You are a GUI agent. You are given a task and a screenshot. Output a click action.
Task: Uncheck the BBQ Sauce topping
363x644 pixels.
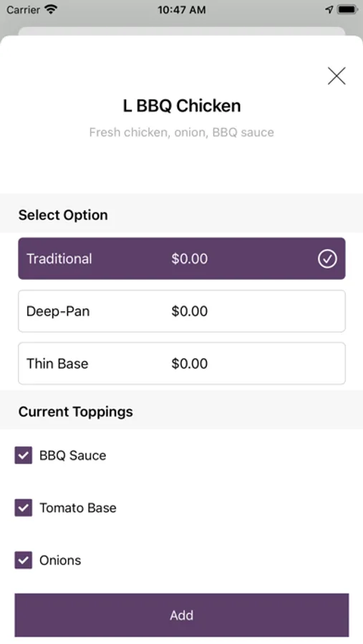click(24, 455)
